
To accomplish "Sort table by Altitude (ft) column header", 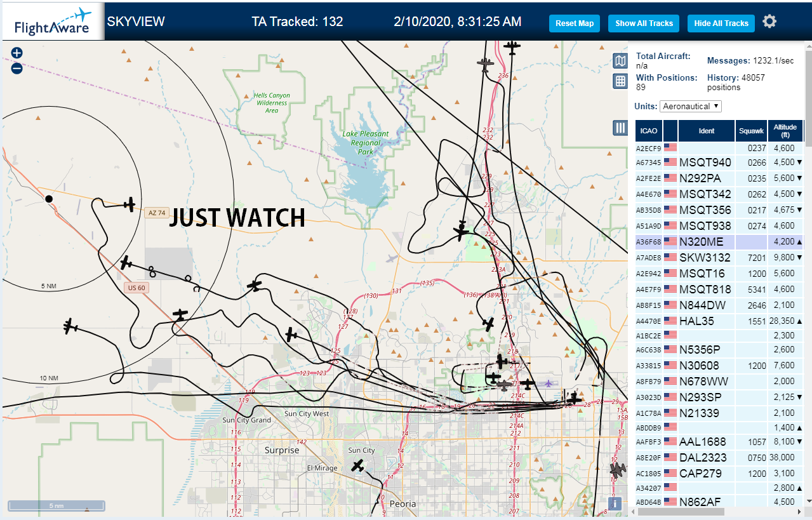I will 785,131.
